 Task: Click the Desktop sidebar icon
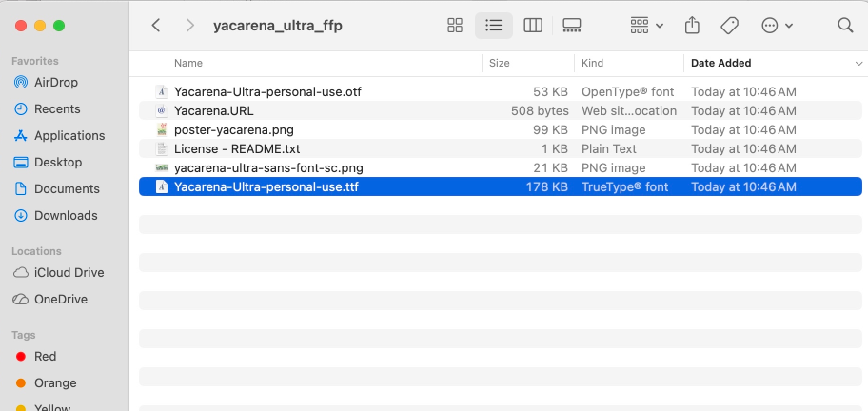tap(21, 162)
